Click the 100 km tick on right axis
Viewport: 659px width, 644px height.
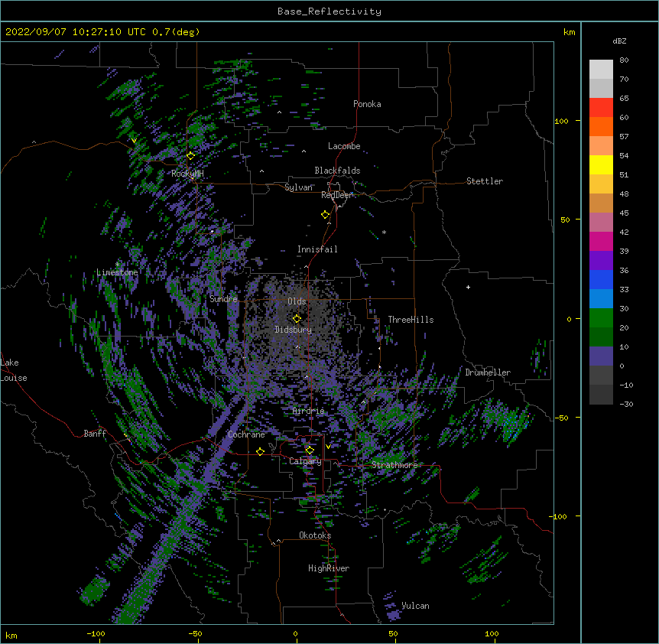point(561,121)
